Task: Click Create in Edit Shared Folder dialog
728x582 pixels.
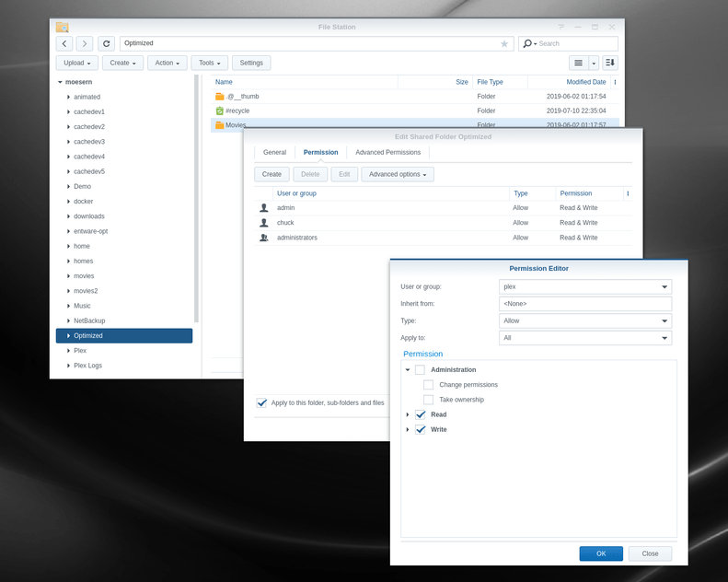Action: (272, 174)
